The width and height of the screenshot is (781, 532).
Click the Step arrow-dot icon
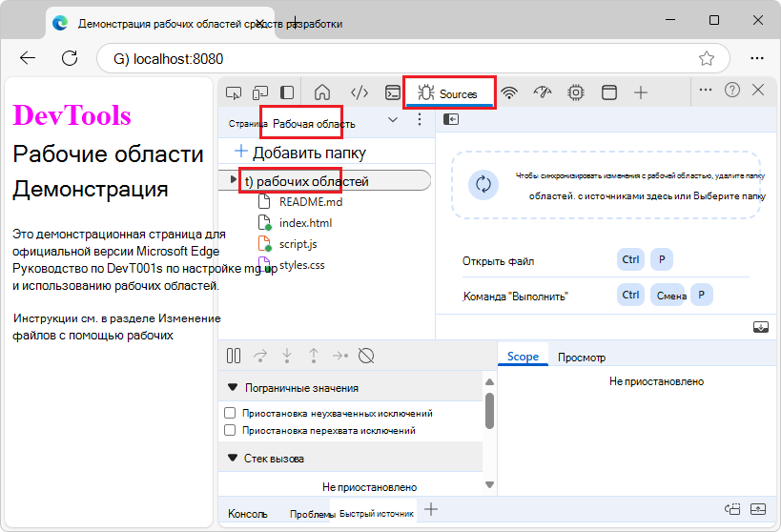pos(340,356)
